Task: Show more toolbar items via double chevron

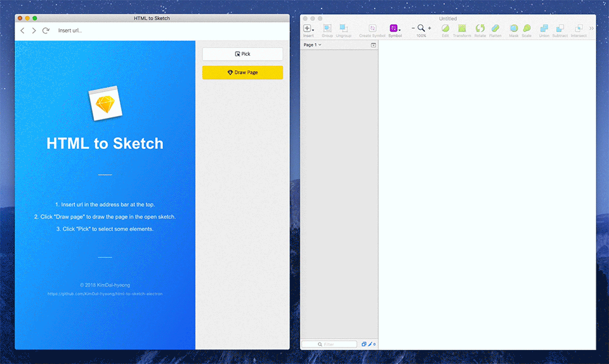Action: (x=591, y=29)
